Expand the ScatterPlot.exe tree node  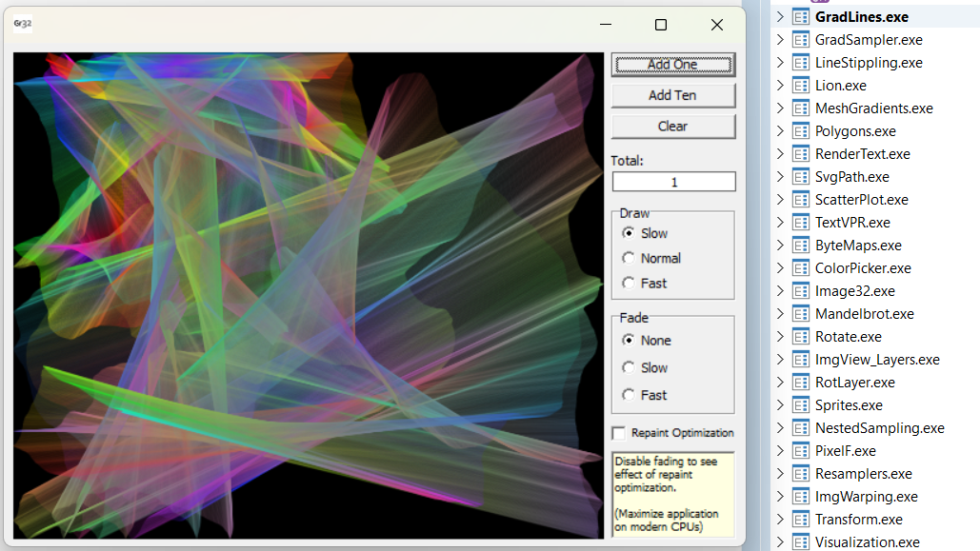click(780, 200)
